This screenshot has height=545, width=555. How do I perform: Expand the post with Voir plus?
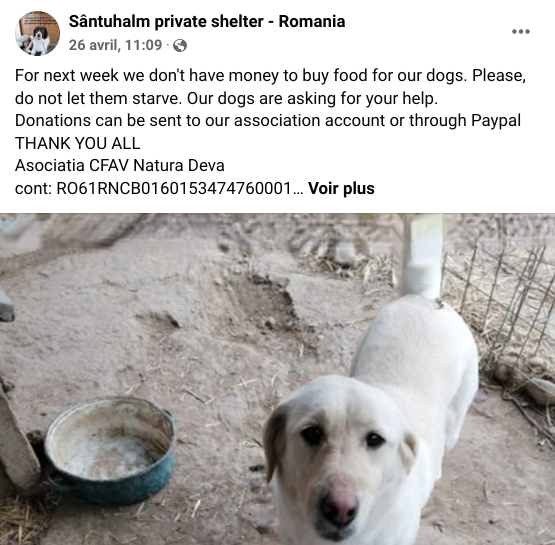[x=341, y=188]
